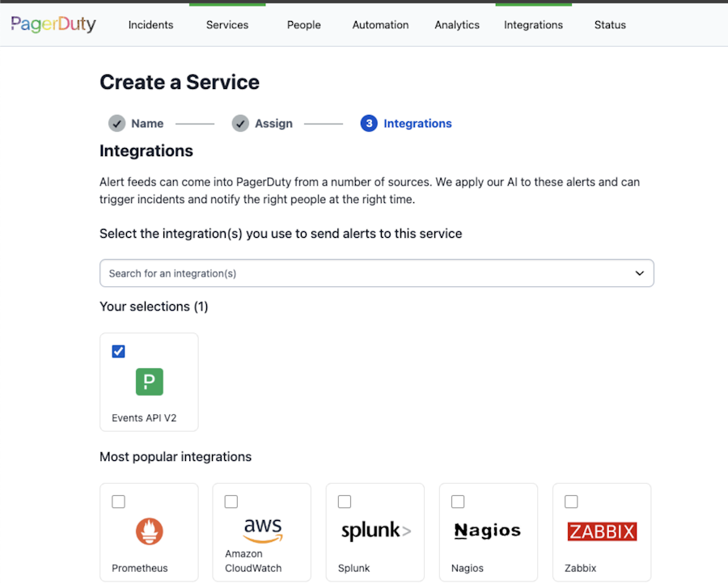Click the step 3 number badge
Image resolution: width=728 pixels, height=584 pixels.
369,124
